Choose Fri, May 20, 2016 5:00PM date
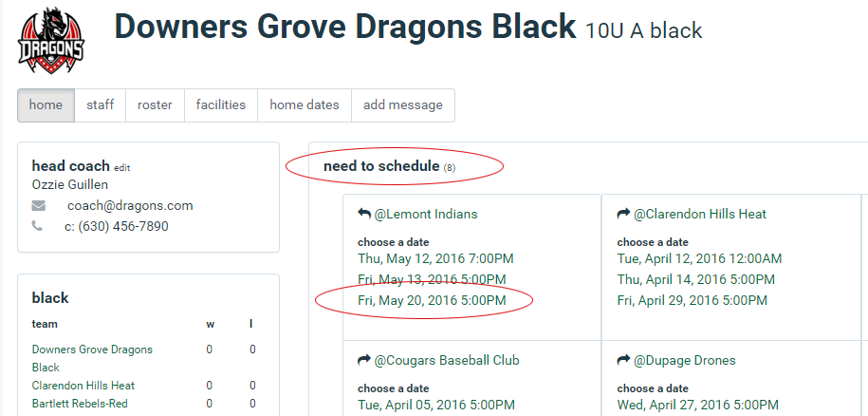868x416 pixels. (432, 301)
